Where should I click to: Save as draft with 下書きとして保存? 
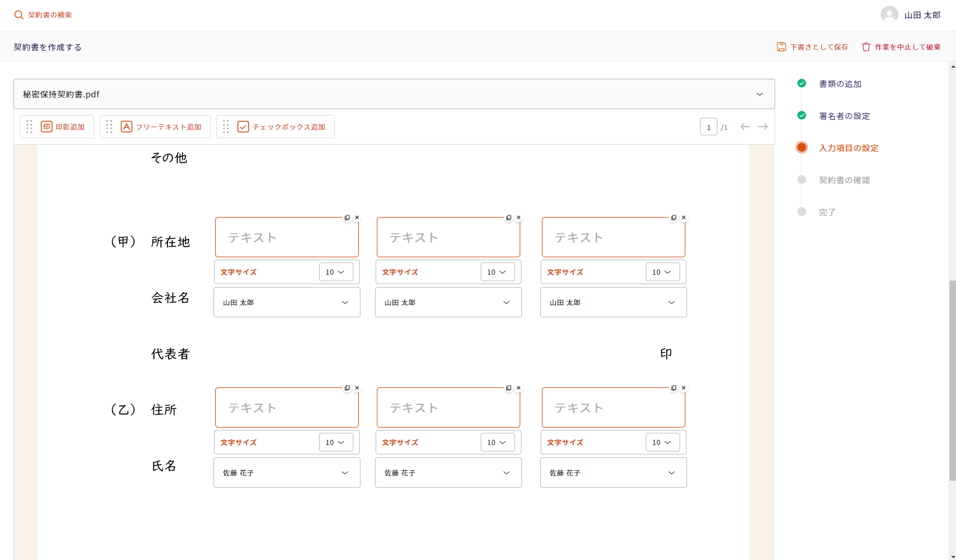813,47
